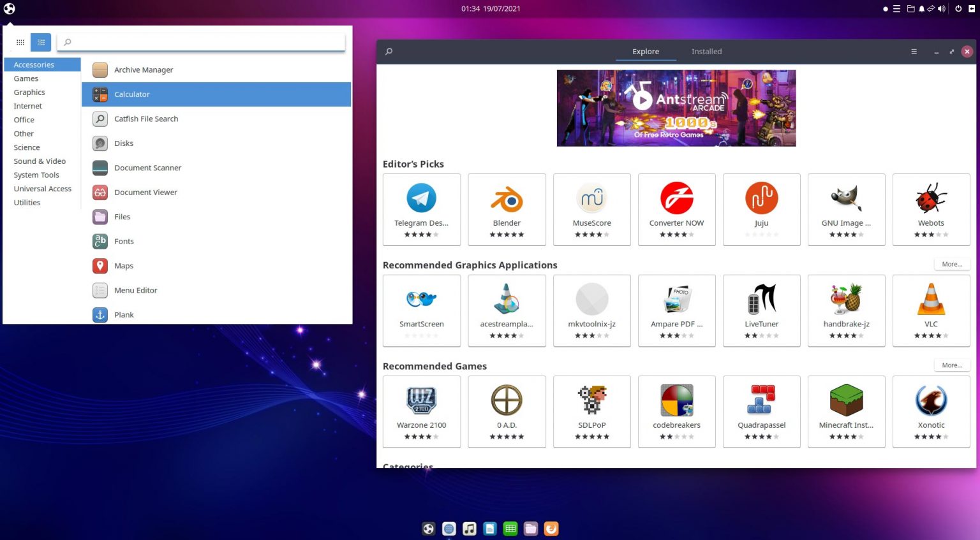Viewport: 980px width, 540px height.
Task: Open Minecraft Installer under Recommended Games
Action: (846, 408)
